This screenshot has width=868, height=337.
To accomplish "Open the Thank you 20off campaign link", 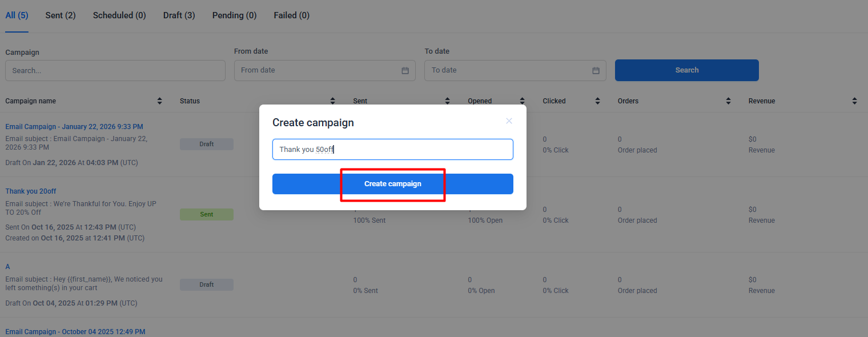I will 31,191.
